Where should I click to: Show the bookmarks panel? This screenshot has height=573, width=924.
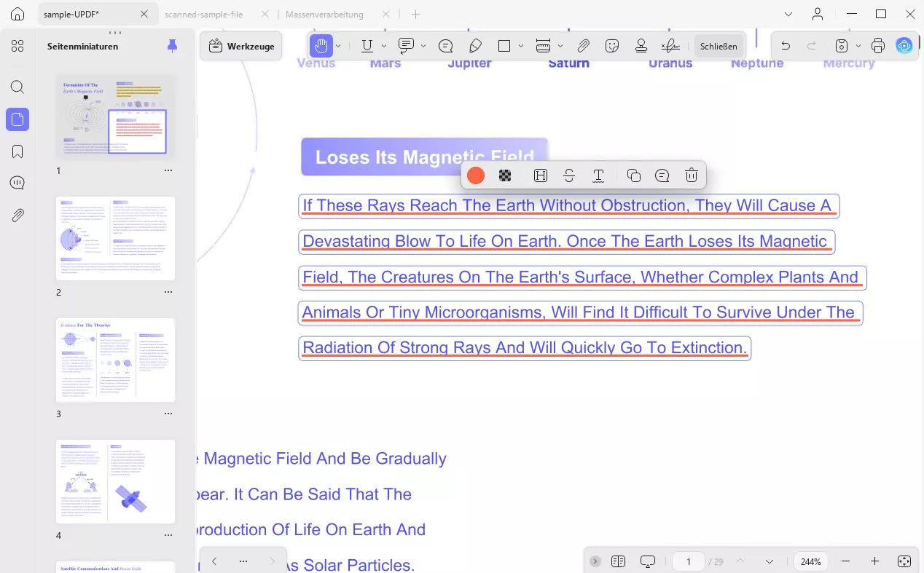pos(17,151)
